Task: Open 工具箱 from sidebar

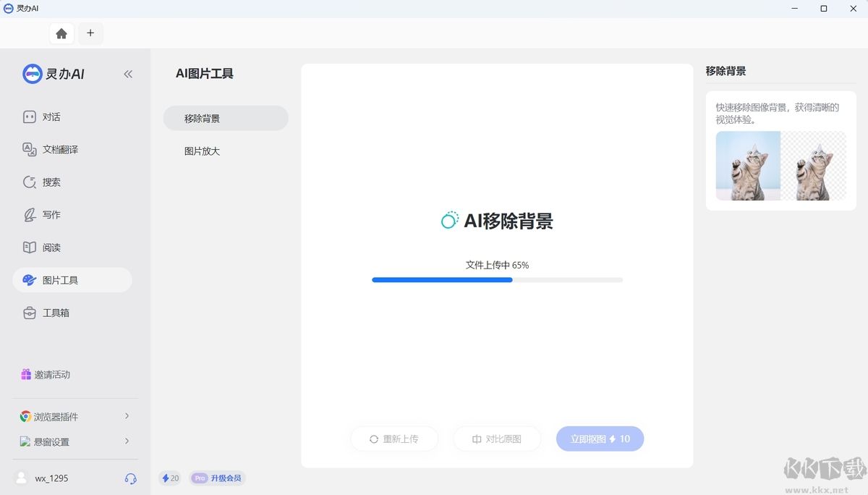Action: [72, 313]
